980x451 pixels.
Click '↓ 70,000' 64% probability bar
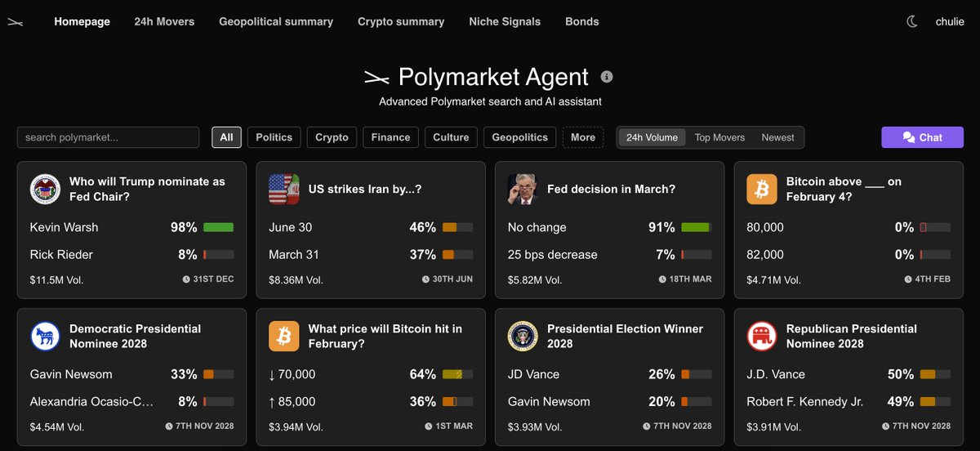pos(457,374)
